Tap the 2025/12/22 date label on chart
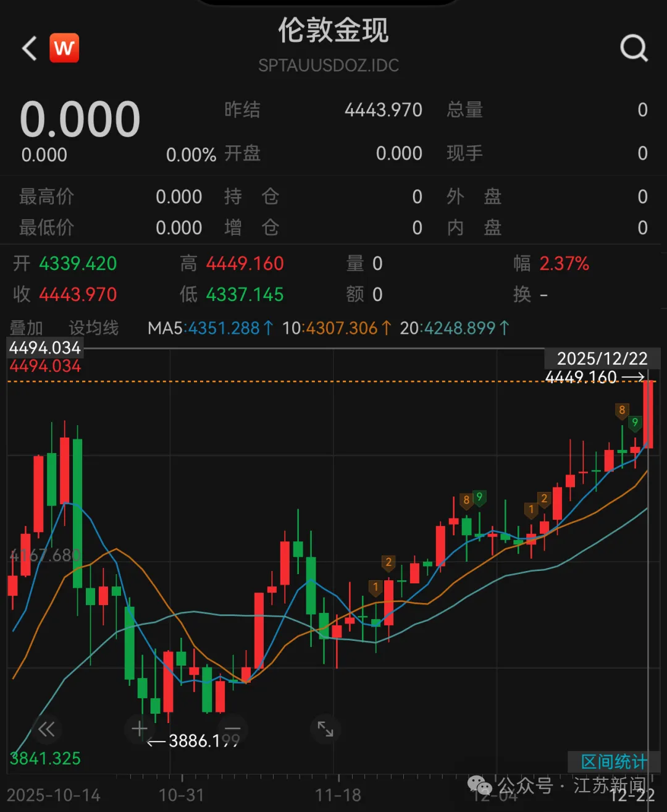This screenshot has width=667, height=812. point(602,359)
